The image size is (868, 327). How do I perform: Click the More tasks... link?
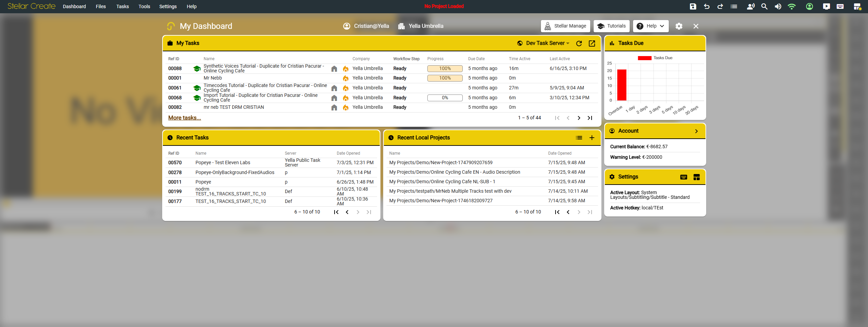(185, 118)
